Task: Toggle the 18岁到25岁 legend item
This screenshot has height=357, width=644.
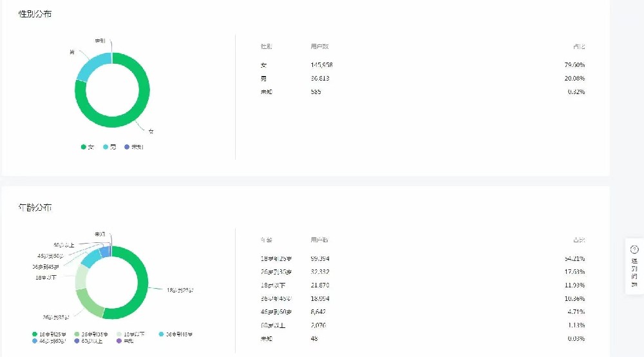Action: click(x=49, y=334)
